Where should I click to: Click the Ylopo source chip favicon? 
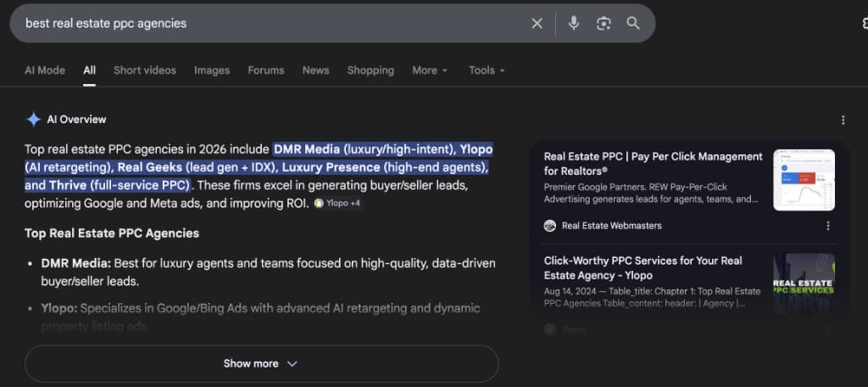pos(319,204)
